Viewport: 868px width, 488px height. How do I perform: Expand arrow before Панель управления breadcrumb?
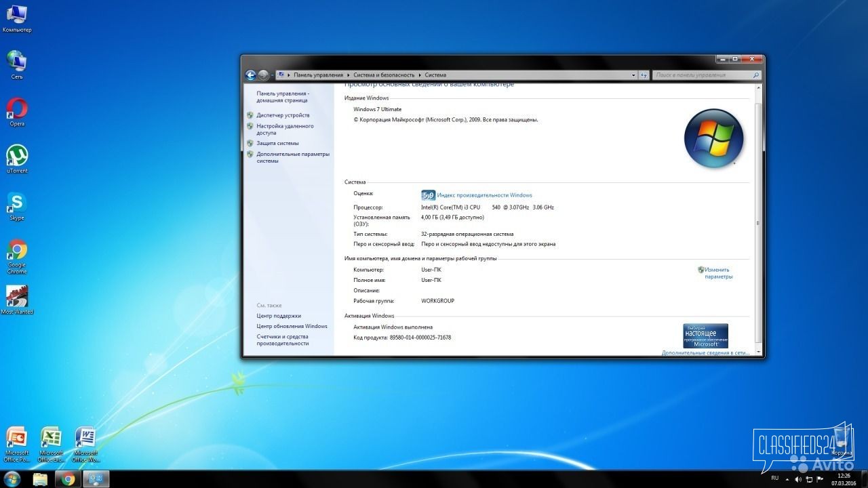(289, 75)
